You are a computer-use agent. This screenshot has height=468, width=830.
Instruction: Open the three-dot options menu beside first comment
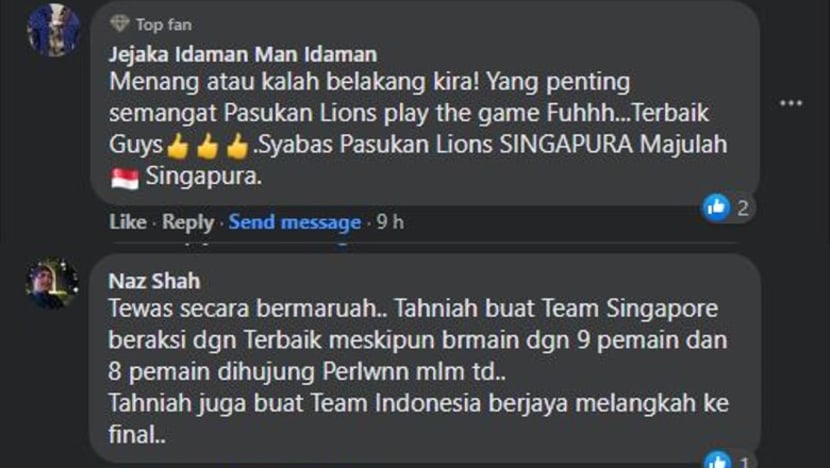pyautogui.click(x=791, y=103)
